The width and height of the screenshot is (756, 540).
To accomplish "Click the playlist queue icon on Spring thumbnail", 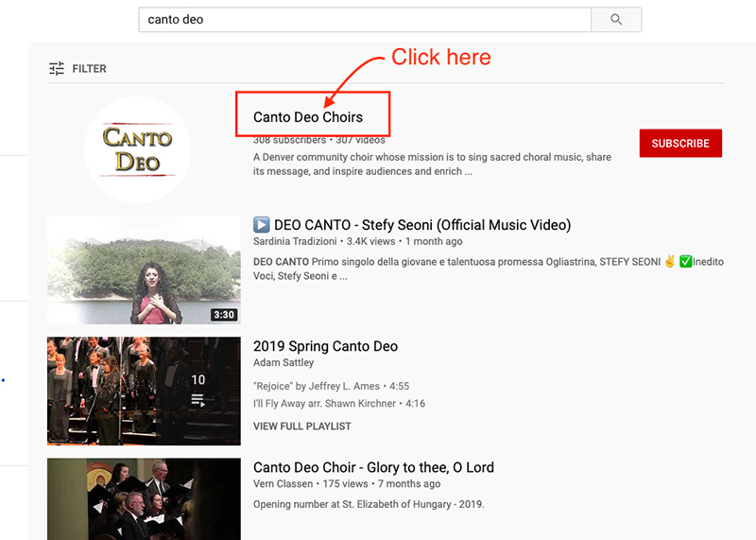I will point(198,401).
